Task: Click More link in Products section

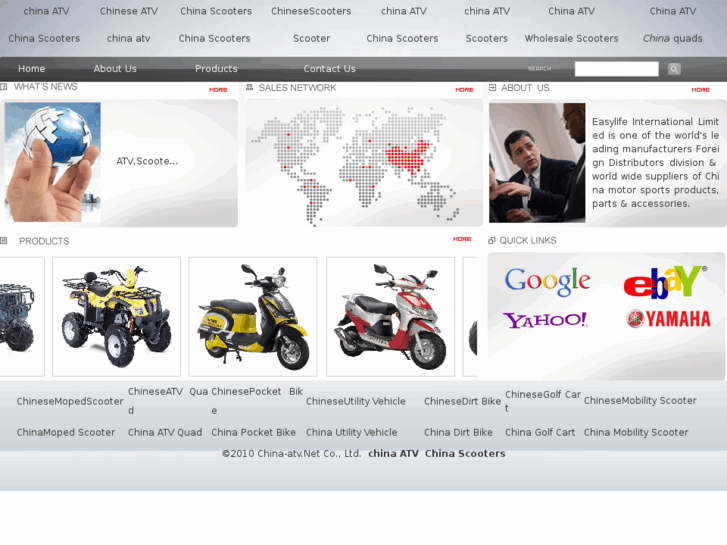Action: tap(462, 239)
